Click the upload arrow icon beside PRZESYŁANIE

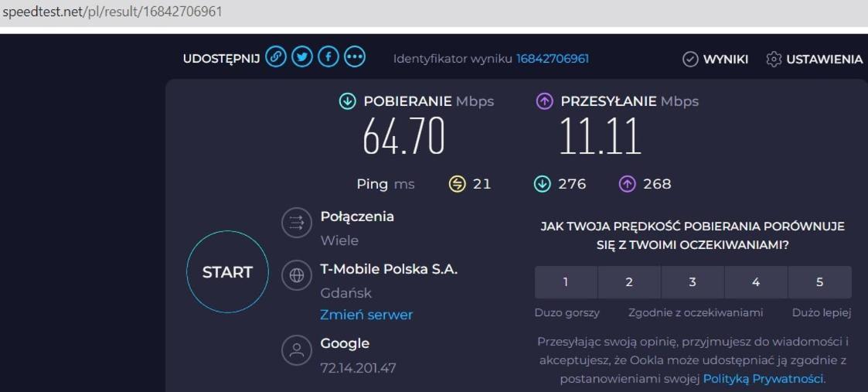pos(545,101)
